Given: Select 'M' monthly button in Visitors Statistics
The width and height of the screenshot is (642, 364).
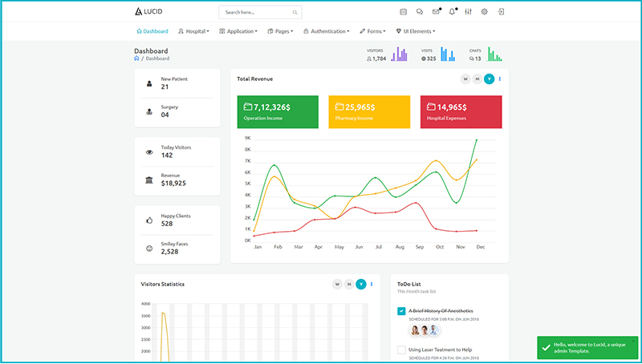Looking at the screenshot, I should (349, 285).
